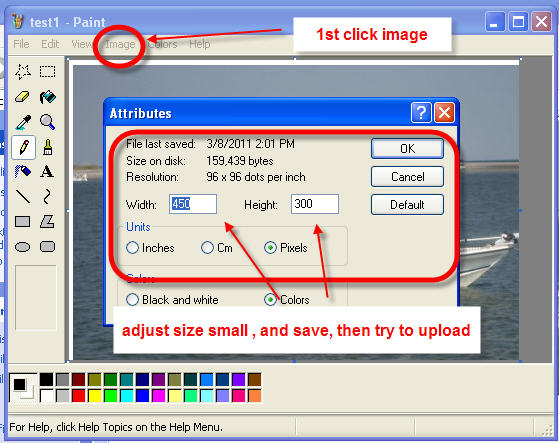Pick the Color Picker eyedropper tool
This screenshot has width=559, height=443.
tap(23, 122)
